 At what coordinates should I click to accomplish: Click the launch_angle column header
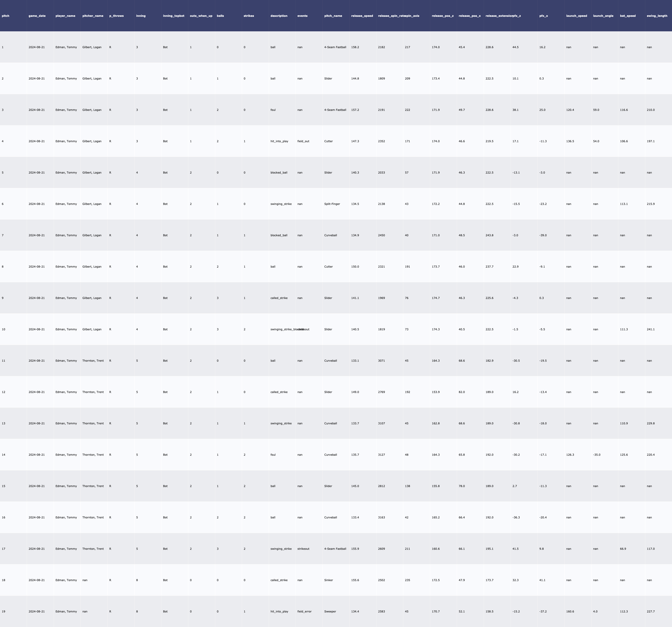[603, 16]
